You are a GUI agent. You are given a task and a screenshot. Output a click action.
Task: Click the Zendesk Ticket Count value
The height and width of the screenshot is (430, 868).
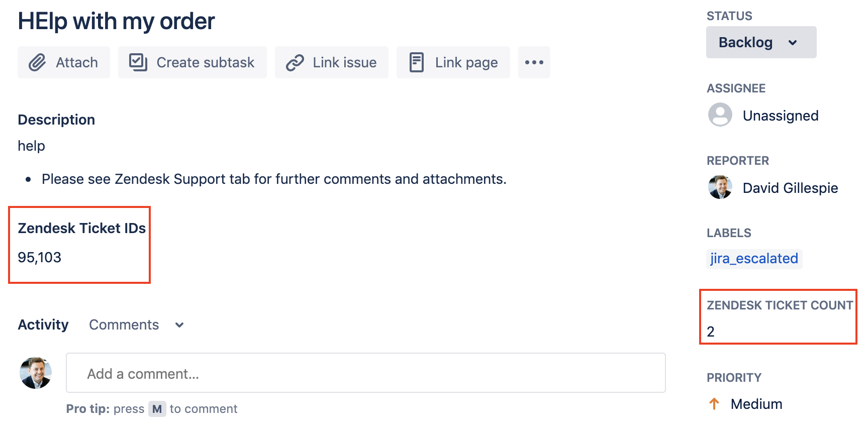coord(711,332)
